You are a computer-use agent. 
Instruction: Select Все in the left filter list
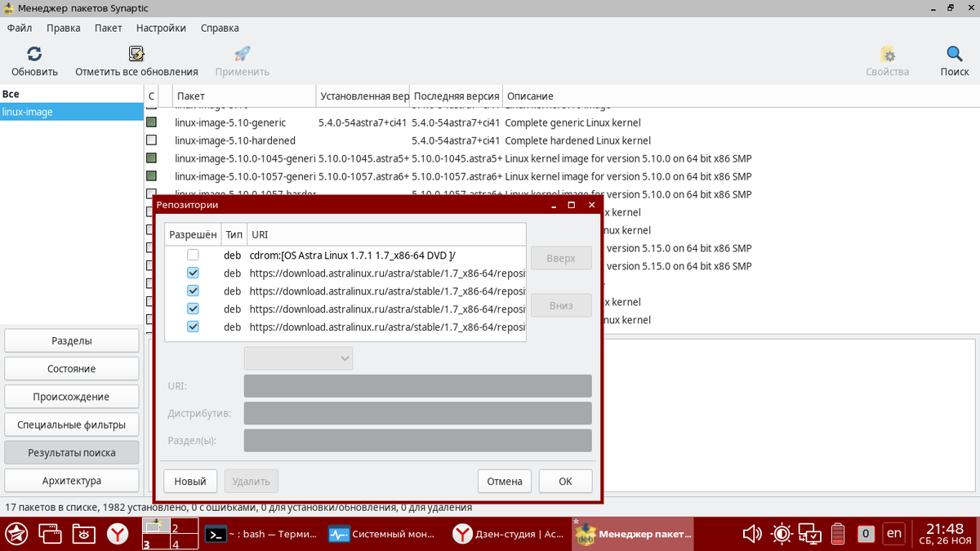point(72,94)
